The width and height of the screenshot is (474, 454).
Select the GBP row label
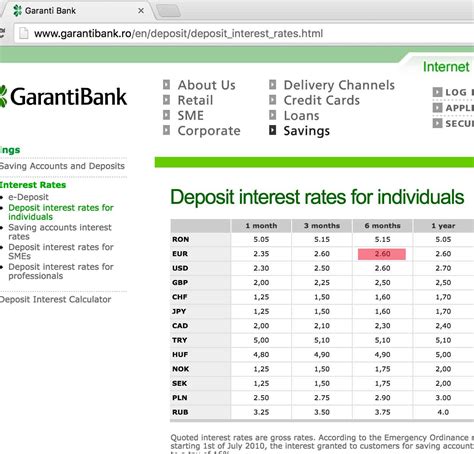[180, 282]
